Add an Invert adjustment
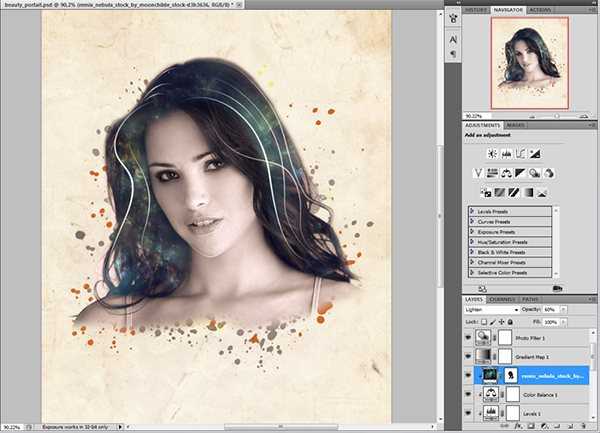 [x=486, y=193]
